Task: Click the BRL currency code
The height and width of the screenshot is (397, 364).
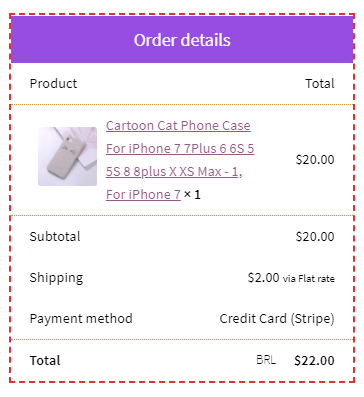Action: coord(266,360)
